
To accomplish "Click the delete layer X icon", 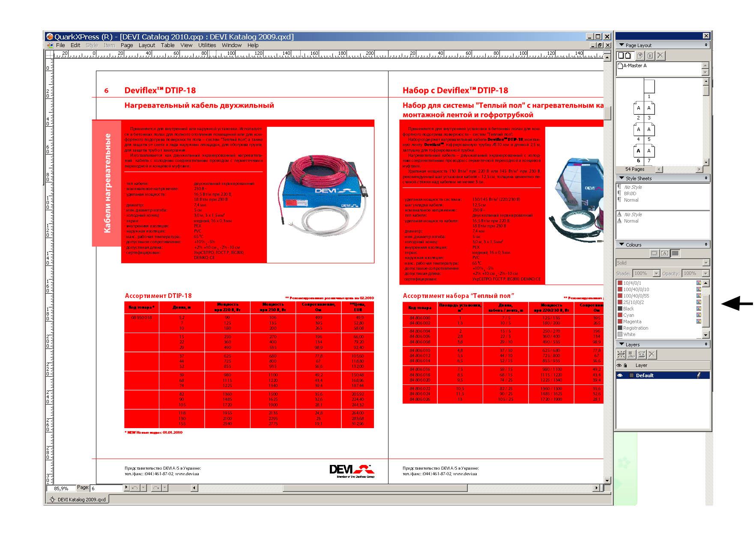I will point(651,354).
